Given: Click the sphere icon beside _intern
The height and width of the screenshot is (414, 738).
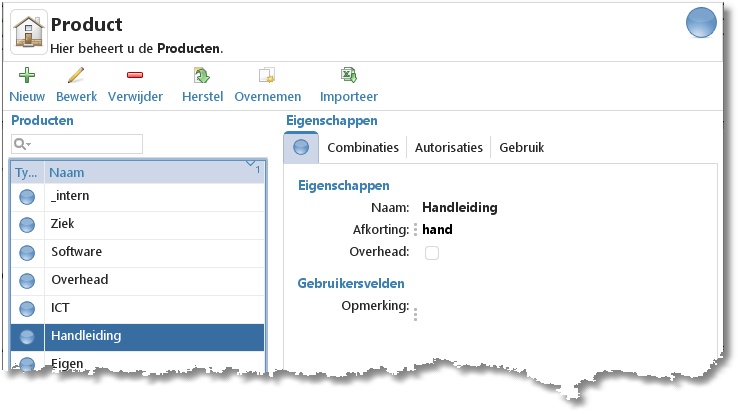Looking at the screenshot, I should point(27,197).
